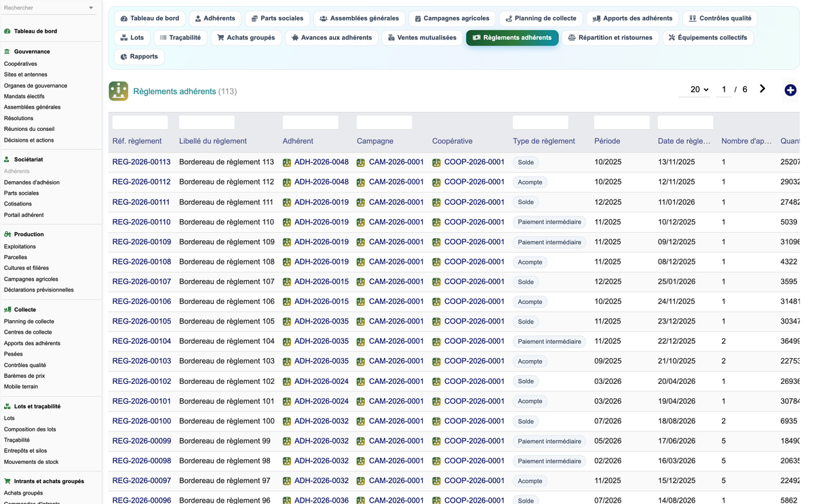This screenshot has width=814, height=504.
Task: Click Production section icon in sidebar
Action: [x=7, y=235]
